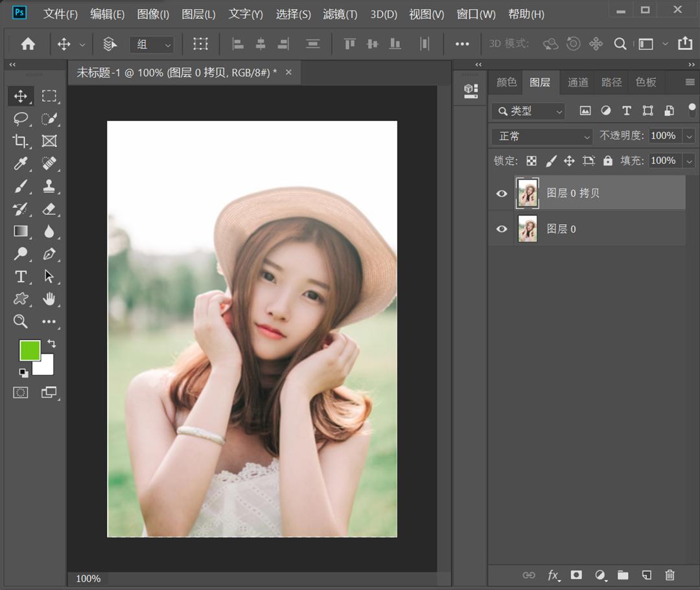Image resolution: width=700 pixels, height=590 pixels.
Task: Select the Zoom tool in toolbar
Action: pos(21,321)
